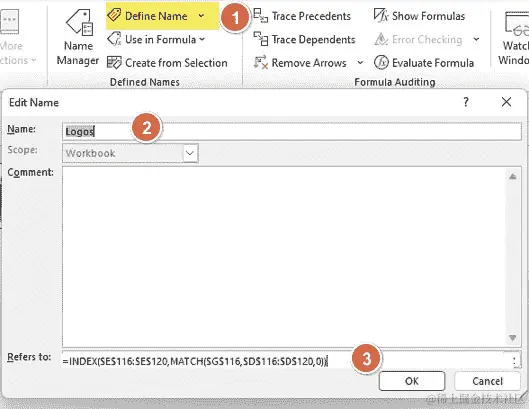529x409 pixels.
Task: Open the Scope Workbook dropdown
Action: pyautogui.click(x=190, y=153)
